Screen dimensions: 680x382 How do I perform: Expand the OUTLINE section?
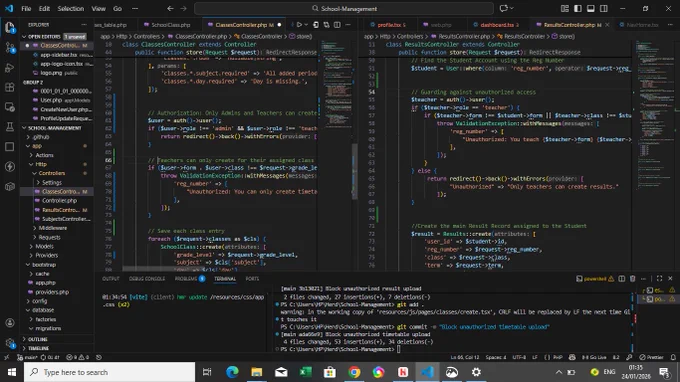[57, 339]
